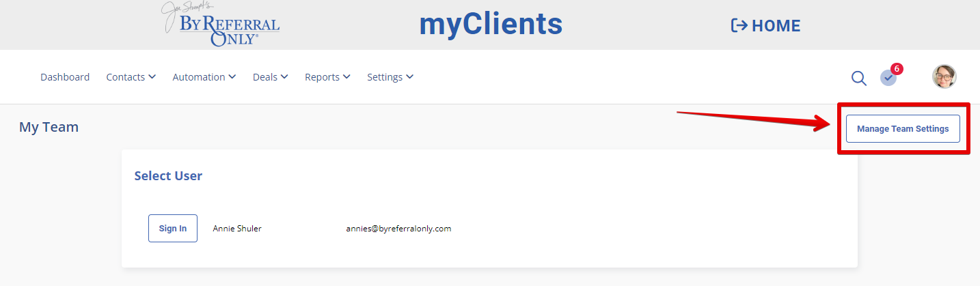Open the Settings dropdown menu
Image resolution: width=980 pixels, height=286 pixels.
click(x=390, y=77)
